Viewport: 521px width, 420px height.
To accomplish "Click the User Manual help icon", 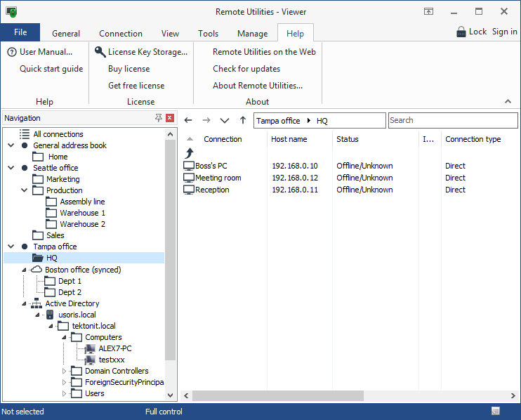I will [x=12, y=52].
